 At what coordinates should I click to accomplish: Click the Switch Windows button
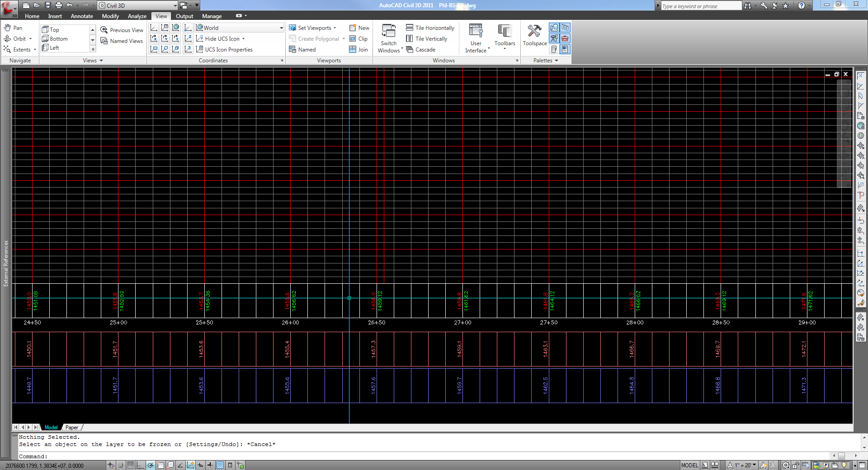pos(389,39)
